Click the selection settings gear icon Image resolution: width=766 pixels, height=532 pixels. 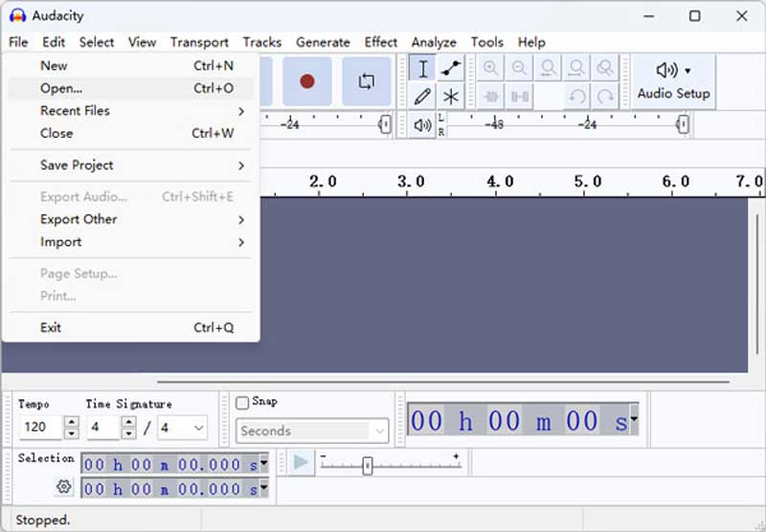[63, 487]
